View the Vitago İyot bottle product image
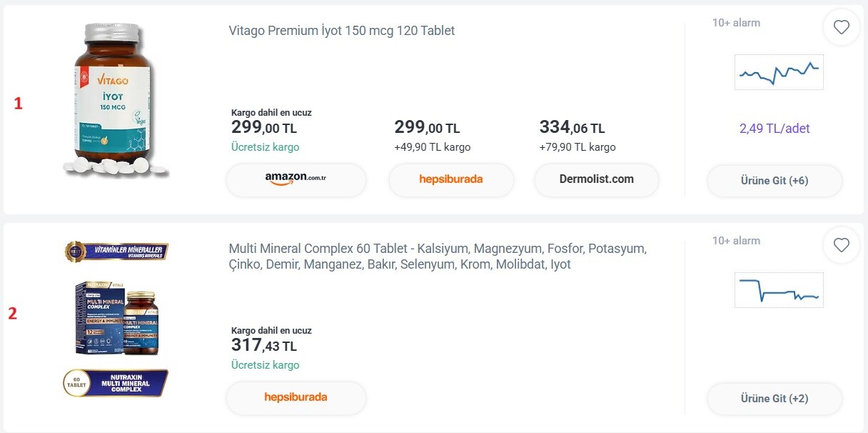This screenshot has height=433, width=868. point(114,100)
